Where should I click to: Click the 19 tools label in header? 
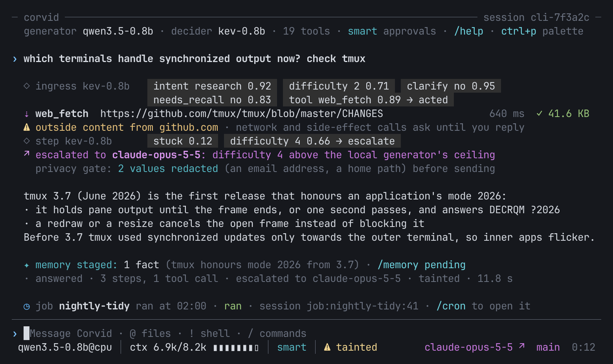(306, 31)
